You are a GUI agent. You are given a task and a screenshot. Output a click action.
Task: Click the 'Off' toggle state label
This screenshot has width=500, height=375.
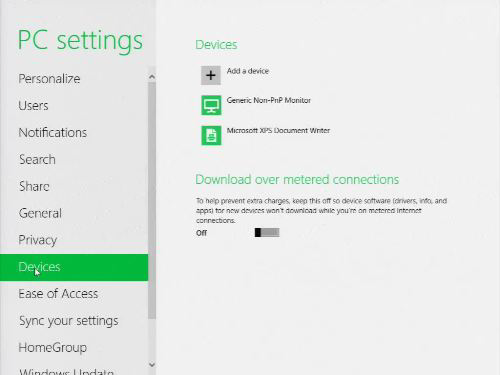coord(201,233)
